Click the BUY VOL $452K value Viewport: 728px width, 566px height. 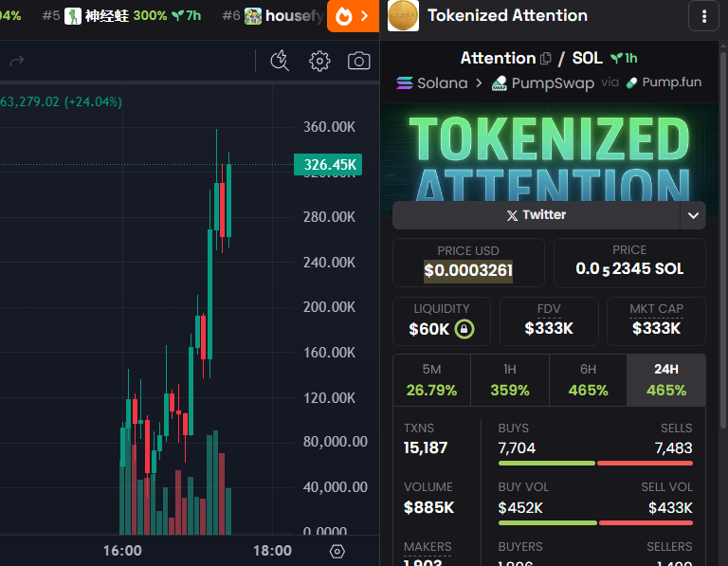tap(520, 508)
